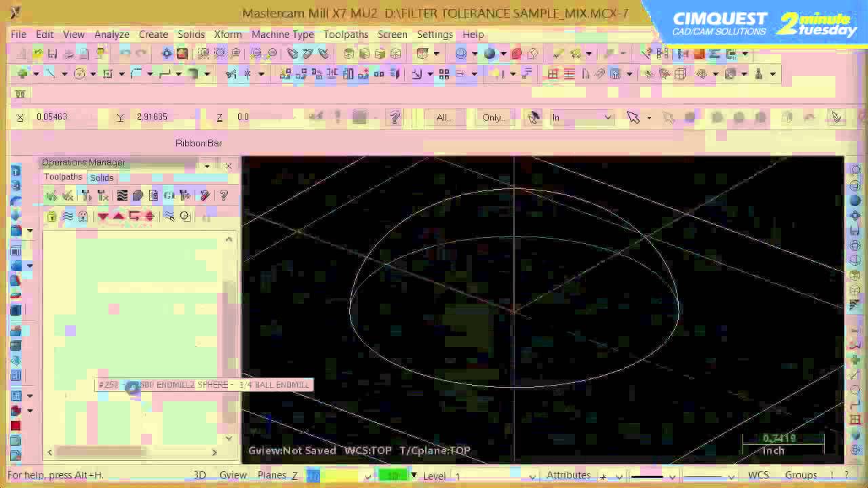Click the Fit to screen icon
This screenshot has width=868, height=488.
pyautogui.click(x=167, y=54)
